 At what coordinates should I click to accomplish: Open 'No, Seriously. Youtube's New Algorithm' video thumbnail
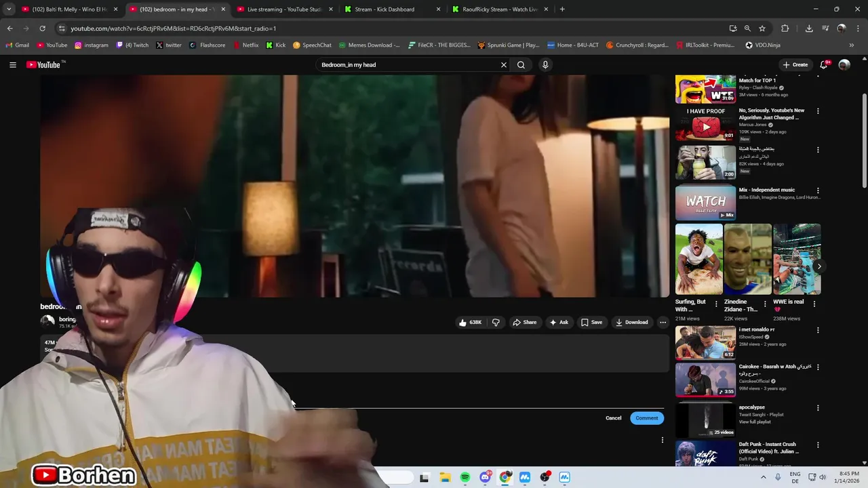point(705,124)
